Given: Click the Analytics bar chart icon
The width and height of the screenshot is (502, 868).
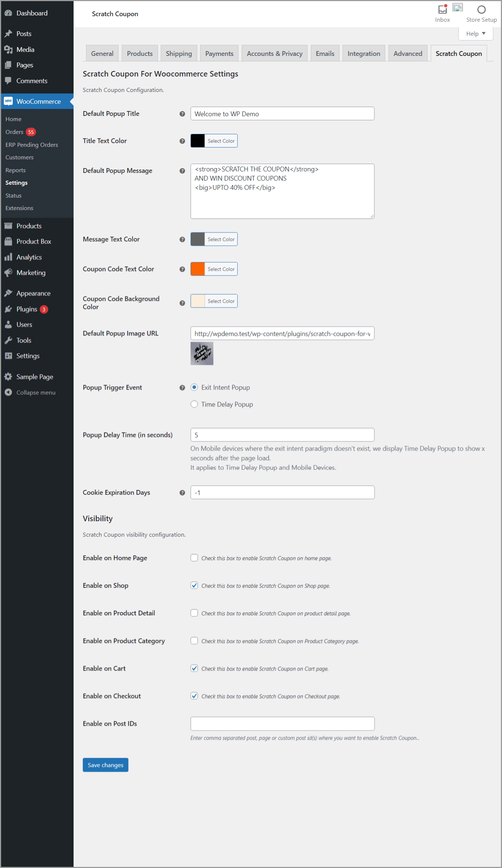Looking at the screenshot, I should (x=8, y=257).
